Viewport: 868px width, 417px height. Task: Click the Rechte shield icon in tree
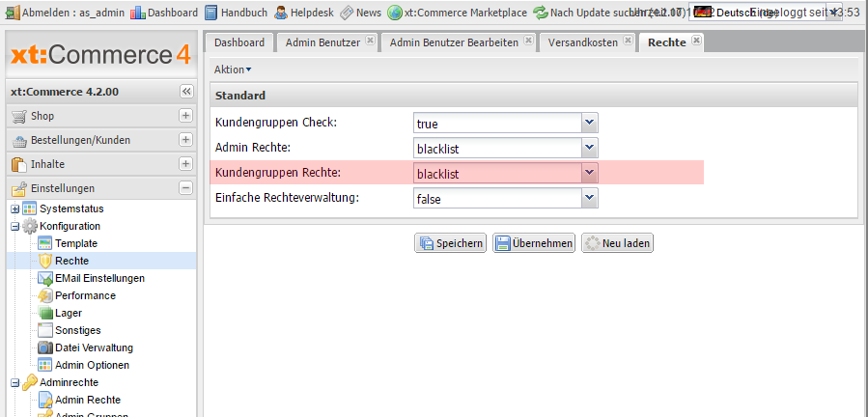(x=45, y=261)
